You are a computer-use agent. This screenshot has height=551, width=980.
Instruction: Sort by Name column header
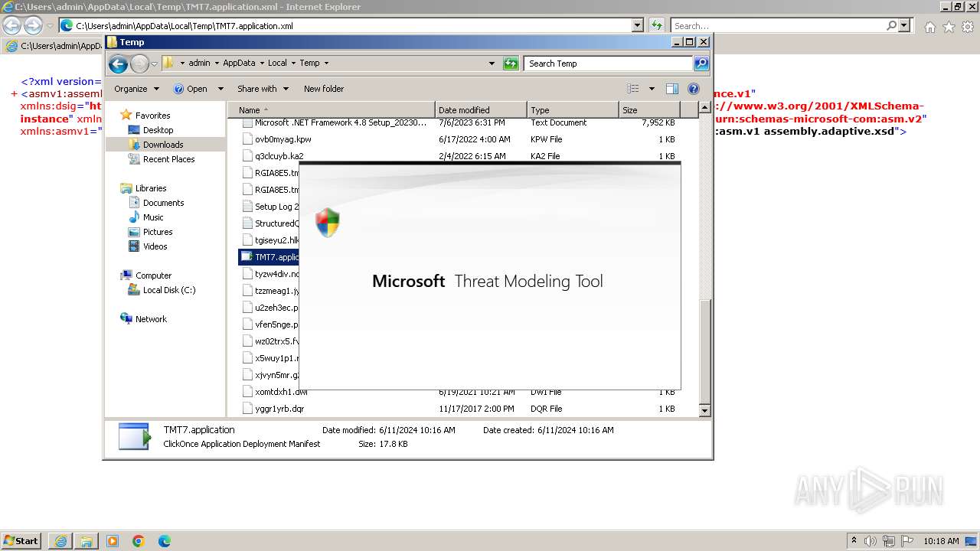coord(331,110)
